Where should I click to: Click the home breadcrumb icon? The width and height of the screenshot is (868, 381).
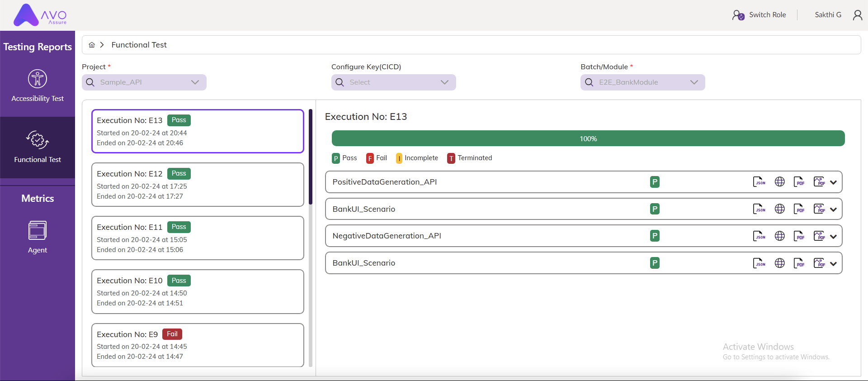pos(92,45)
